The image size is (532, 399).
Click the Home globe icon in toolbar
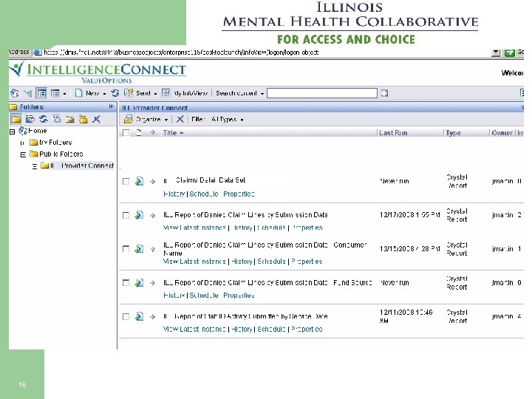pyautogui.click(x=14, y=93)
